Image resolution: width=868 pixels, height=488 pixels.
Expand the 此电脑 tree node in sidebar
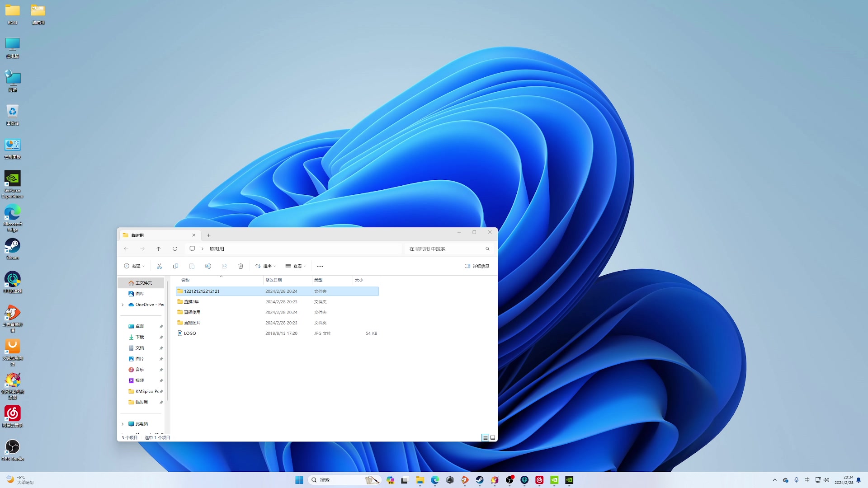[x=123, y=424]
